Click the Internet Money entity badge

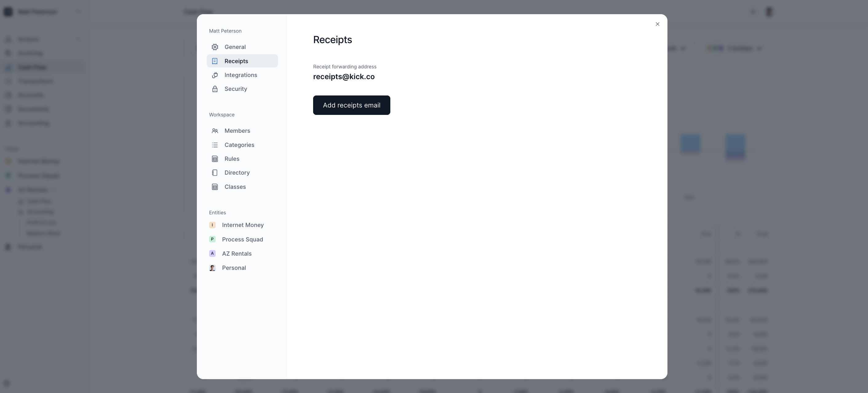[x=212, y=225]
